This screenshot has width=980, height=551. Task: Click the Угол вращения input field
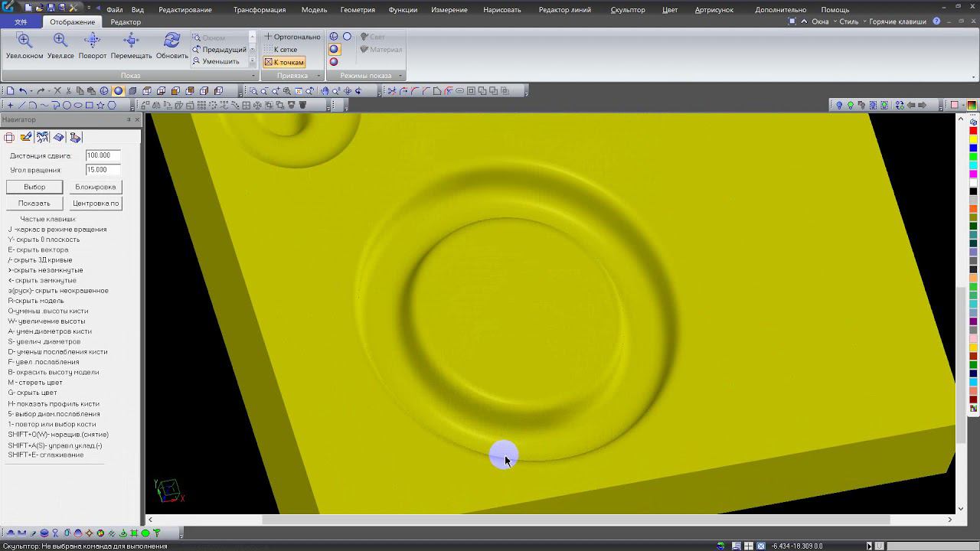click(103, 170)
